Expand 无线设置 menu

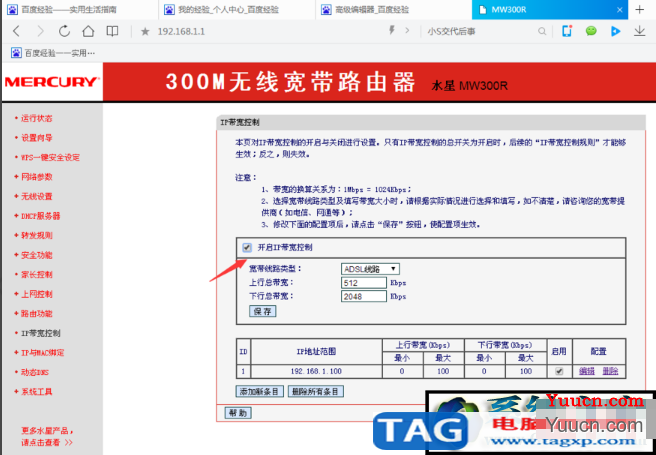coord(37,197)
